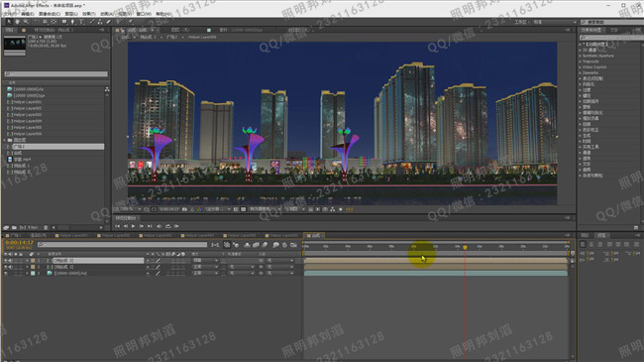The height and width of the screenshot is (362, 644).
Task: Open graph editor in timeline header
Action: [x=293, y=245]
